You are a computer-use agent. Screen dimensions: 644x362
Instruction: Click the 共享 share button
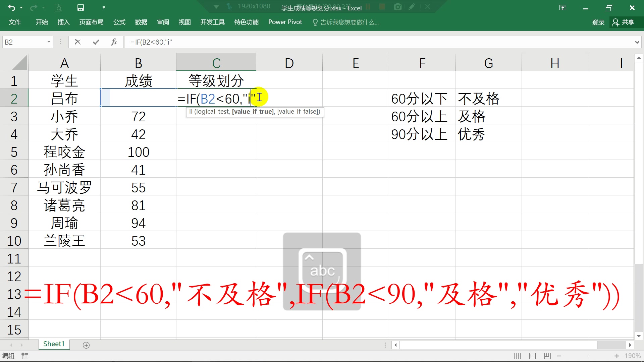[624, 22]
